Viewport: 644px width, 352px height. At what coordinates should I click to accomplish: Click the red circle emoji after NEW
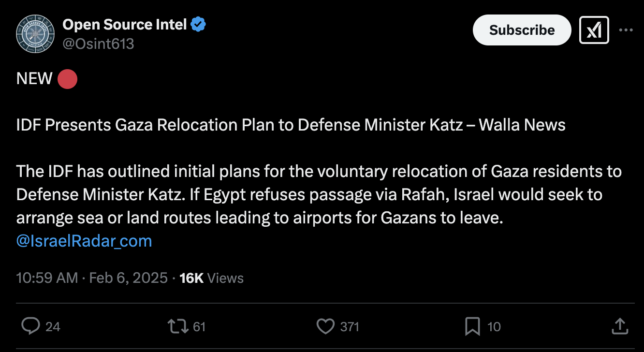coord(67,79)
